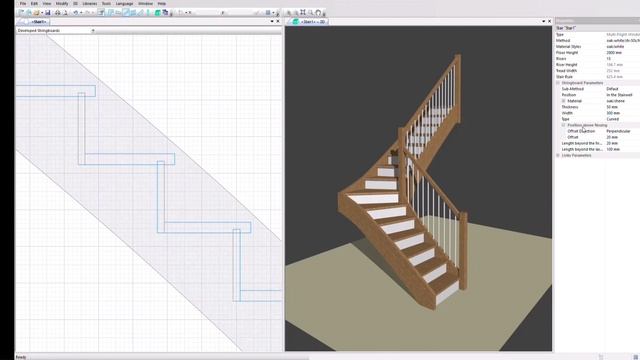Expand the stringboard Material row
Image resolution: width=640 pixels, height=360 pixels.
[564, 101]
